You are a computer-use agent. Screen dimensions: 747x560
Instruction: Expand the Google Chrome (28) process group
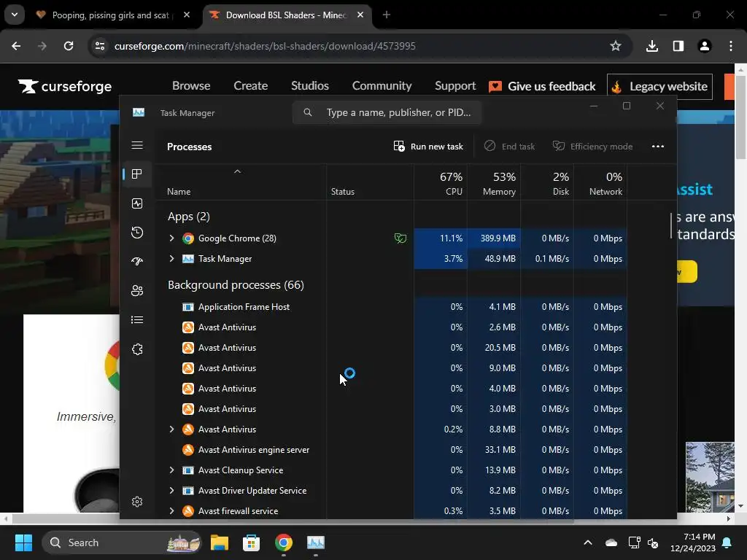point(171,238)
